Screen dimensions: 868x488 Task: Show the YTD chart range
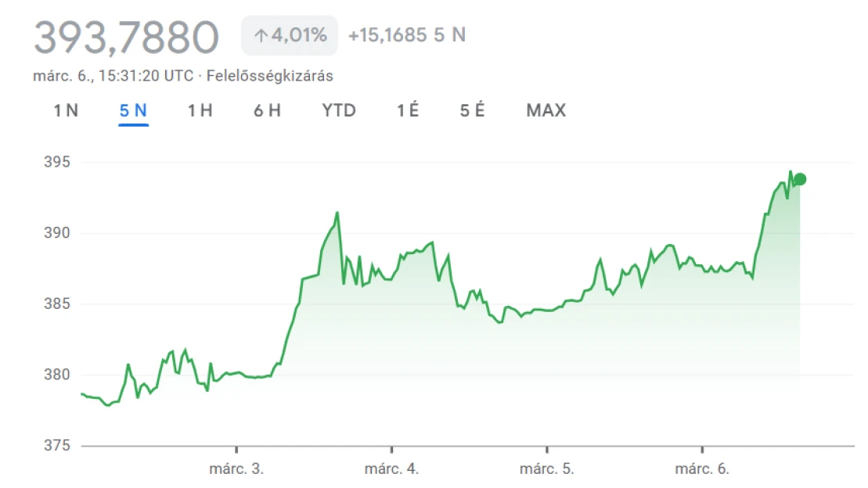(339, 110)
